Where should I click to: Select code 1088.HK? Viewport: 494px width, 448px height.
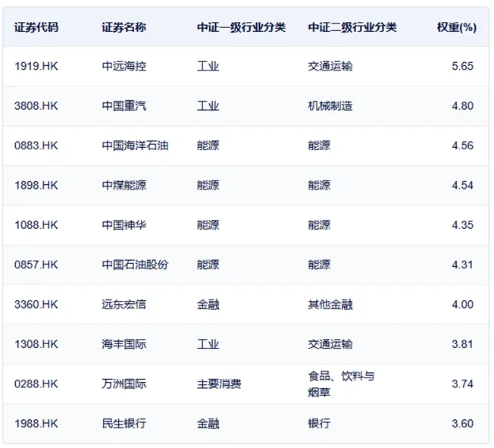[36, 225]
